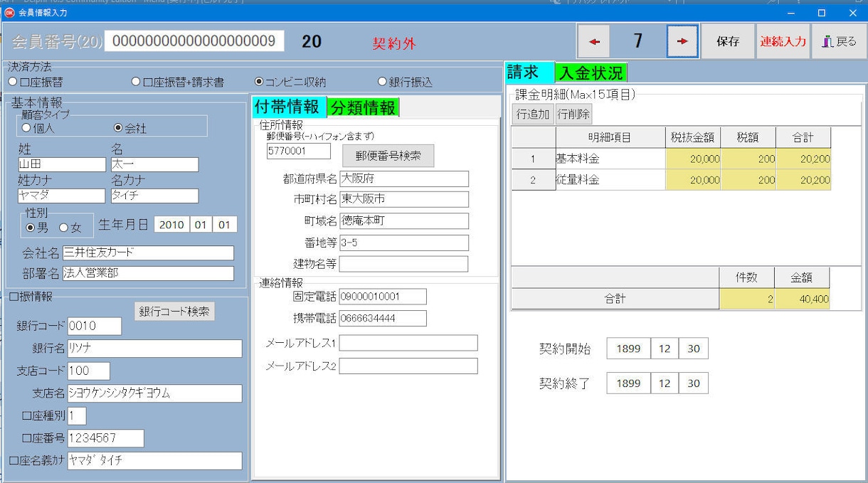Image resolution: width=868 pixels, height=483 pixels.
Task: Click 部署名 field 法人営業部
Action: tap(148, 273)
